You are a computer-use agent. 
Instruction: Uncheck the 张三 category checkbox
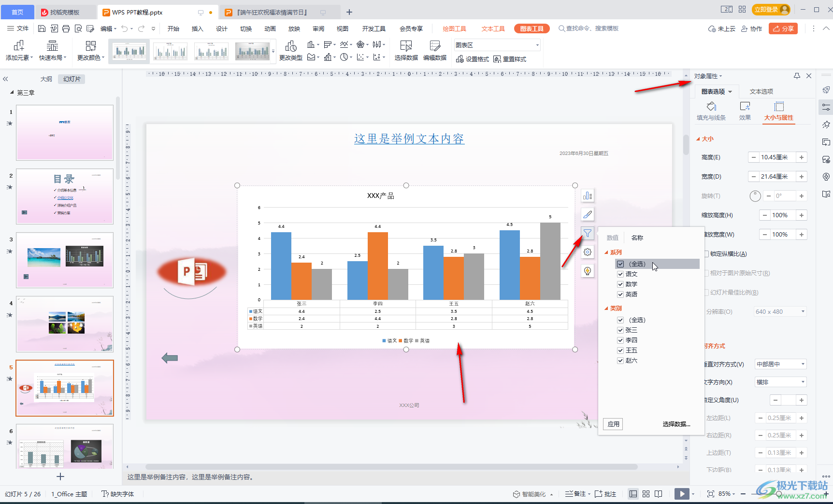click(620, 330)
